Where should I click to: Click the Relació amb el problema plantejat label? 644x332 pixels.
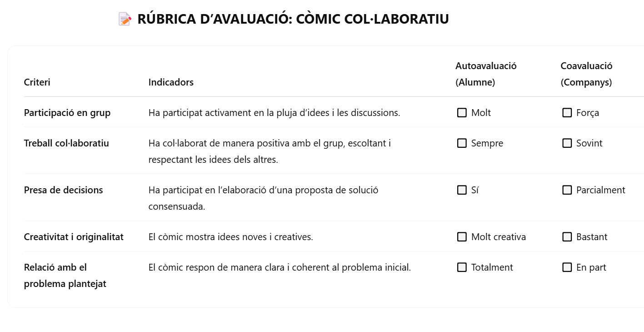65,276
